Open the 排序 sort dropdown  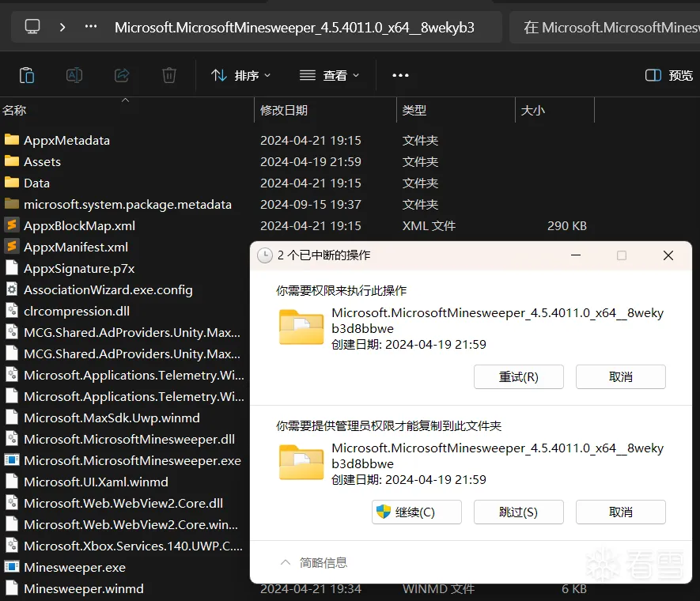(x=241, y=75)
